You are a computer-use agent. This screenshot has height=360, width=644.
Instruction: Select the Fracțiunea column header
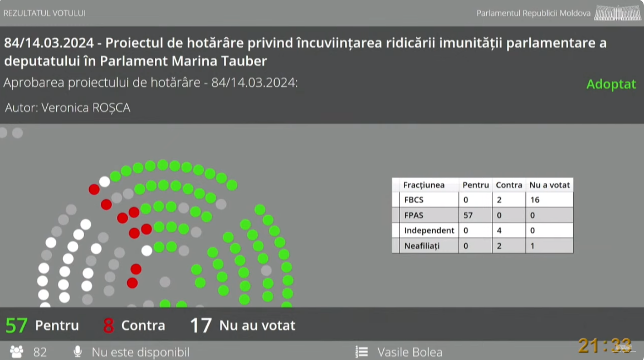point(424,185)
